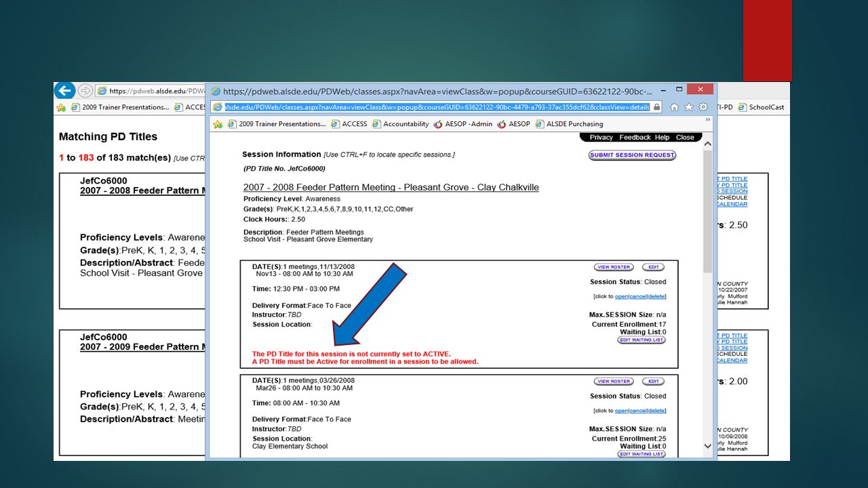
Task: Open 2009 Trainer Presentations bookmark in popup
Action: (x=277, y=124)
